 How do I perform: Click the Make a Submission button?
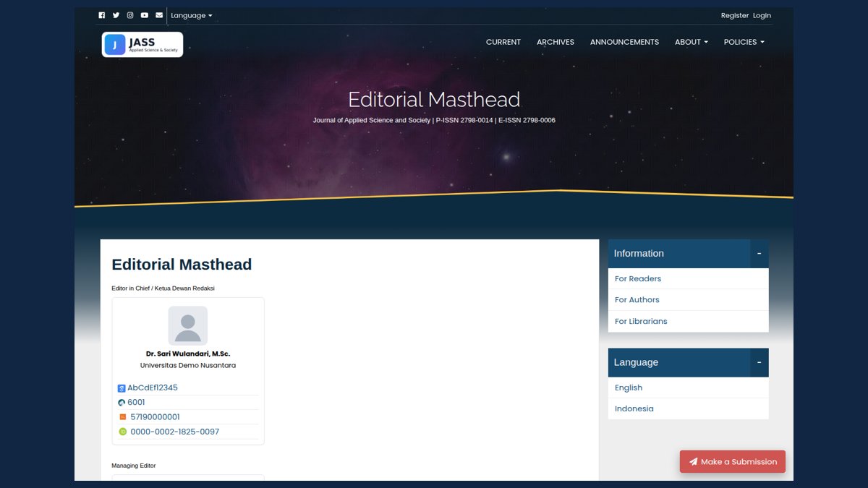[x=733, y=462]
